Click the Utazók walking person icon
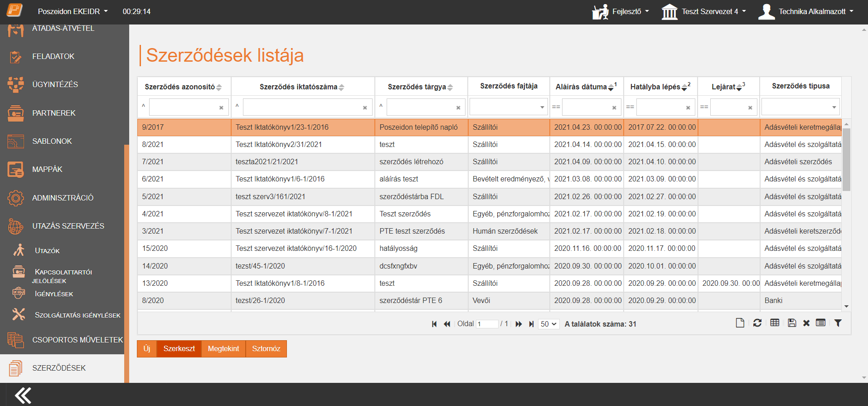Image resolution: width=868 pixels, height=406 pixels. point(19,250)
